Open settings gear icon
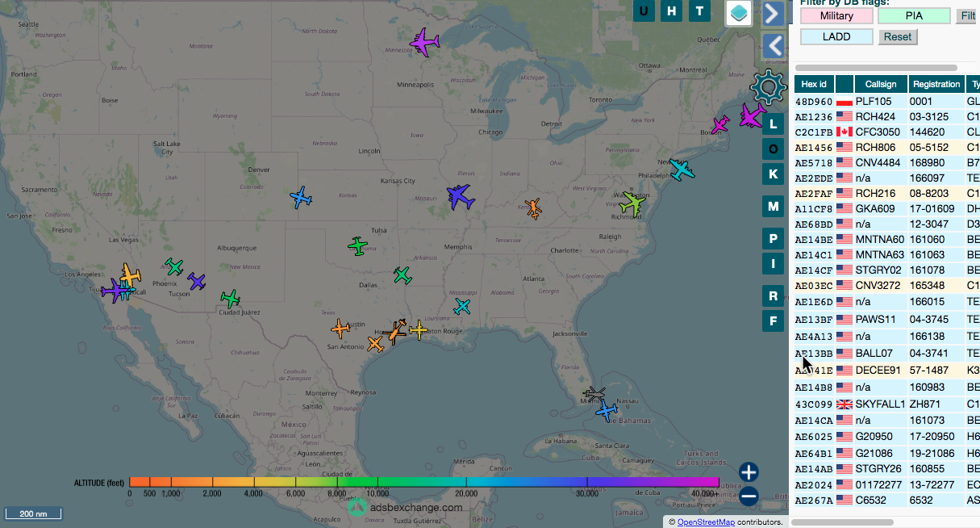Viewport: 980px width, 528px height. 769,86
